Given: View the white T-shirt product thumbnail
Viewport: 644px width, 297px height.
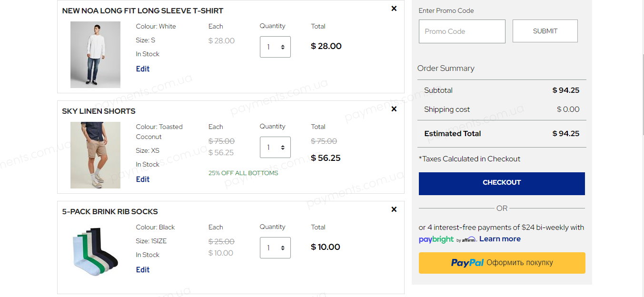Looking at the screenshot, I should [95, 55].
